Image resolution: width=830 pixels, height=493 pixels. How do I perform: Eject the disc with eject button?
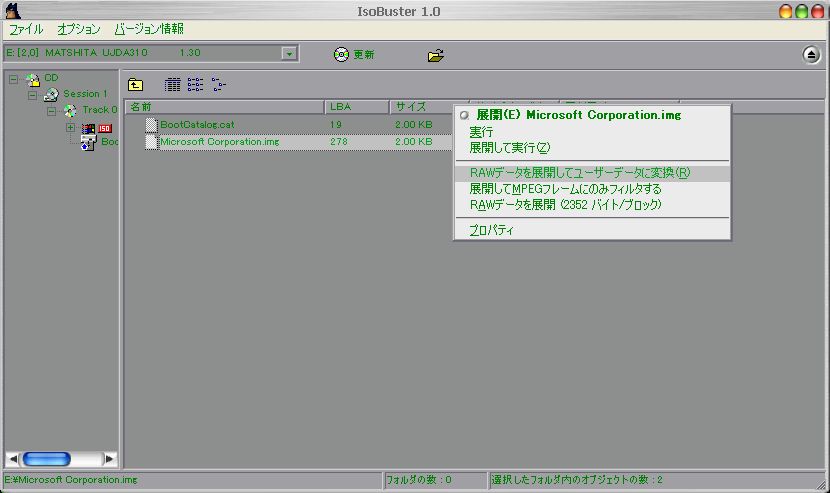tap(811, 55)
